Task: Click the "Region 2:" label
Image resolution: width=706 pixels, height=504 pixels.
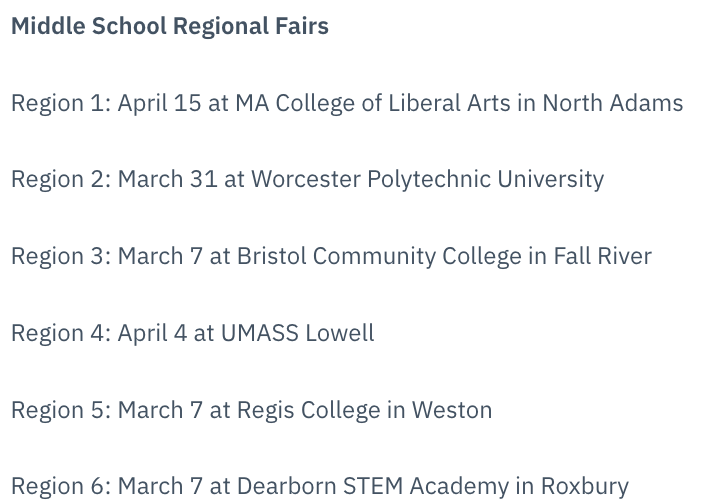Action: click(x=60, y=179)
